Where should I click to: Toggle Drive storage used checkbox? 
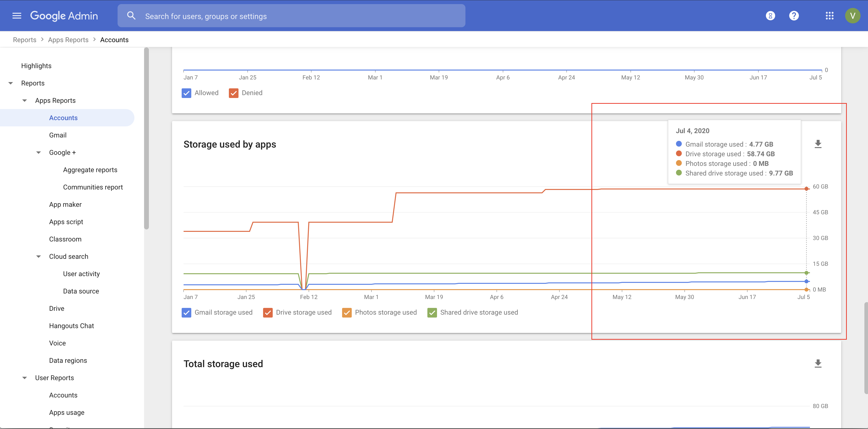268,312
